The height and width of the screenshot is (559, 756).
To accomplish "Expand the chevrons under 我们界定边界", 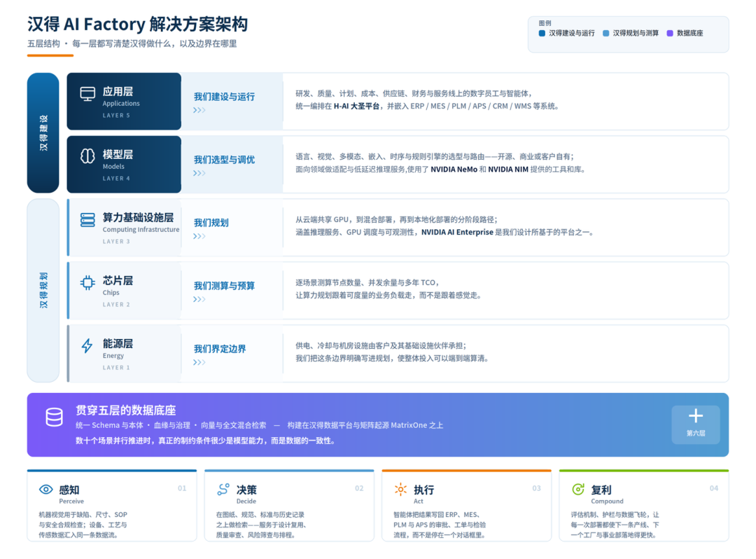I will tap(199, 363).
